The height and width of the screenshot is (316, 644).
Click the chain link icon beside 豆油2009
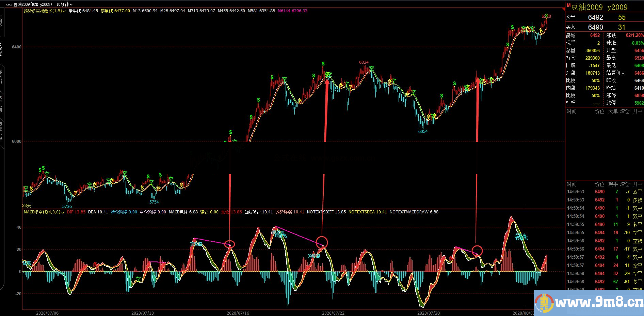coord(9,4)
